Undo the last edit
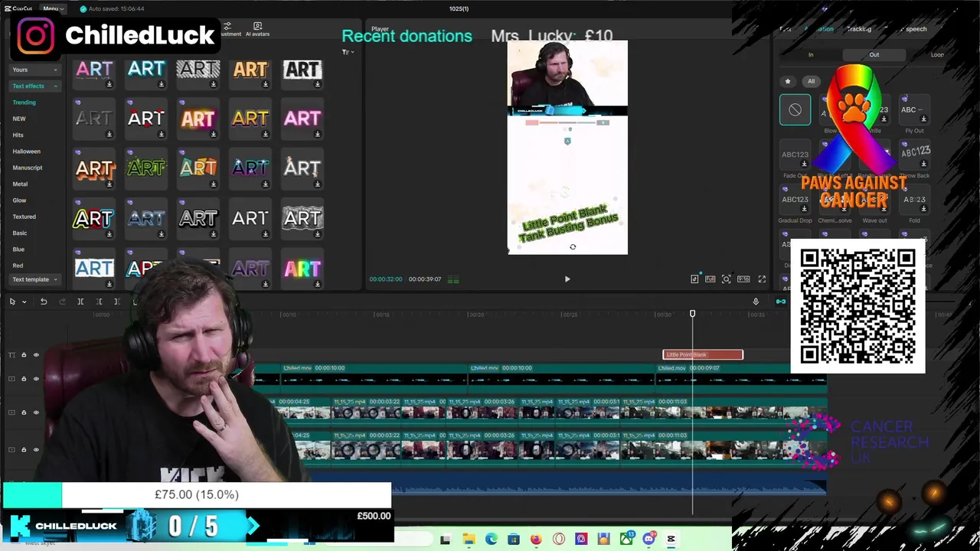Screen dimensions: 980x551 coord(44,302)
